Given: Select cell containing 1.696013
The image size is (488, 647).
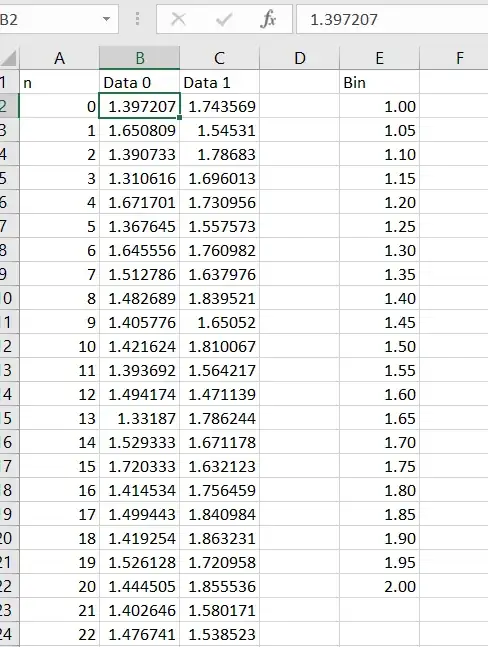Looking at the screenshot, I should pyautogui.click(x=219, y=178).
